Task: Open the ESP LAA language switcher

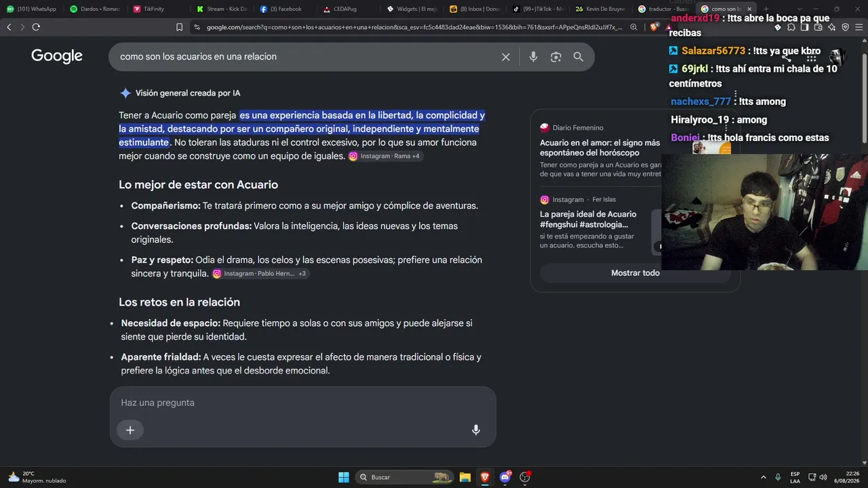Action: point(795,477)
